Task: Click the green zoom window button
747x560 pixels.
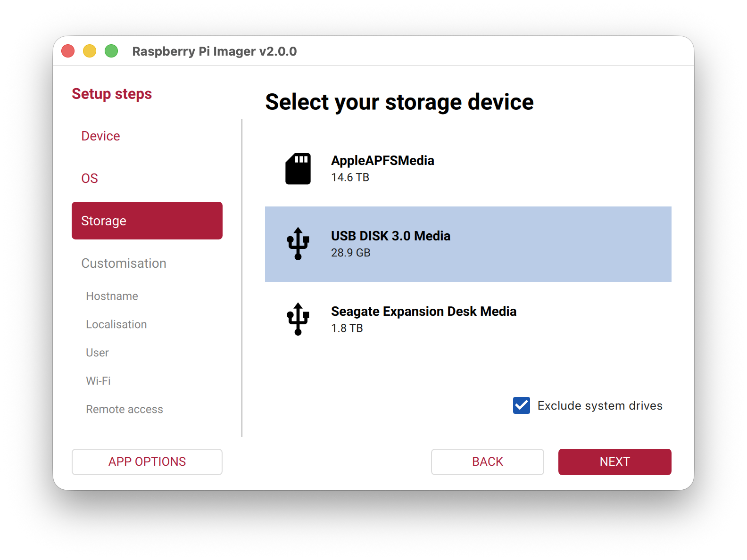Action: click(x=111, y=51)
